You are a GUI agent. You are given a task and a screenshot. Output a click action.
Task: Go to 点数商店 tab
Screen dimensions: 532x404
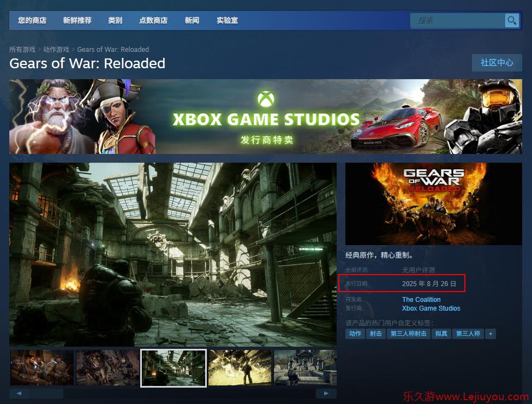click(x=153, y=20)
